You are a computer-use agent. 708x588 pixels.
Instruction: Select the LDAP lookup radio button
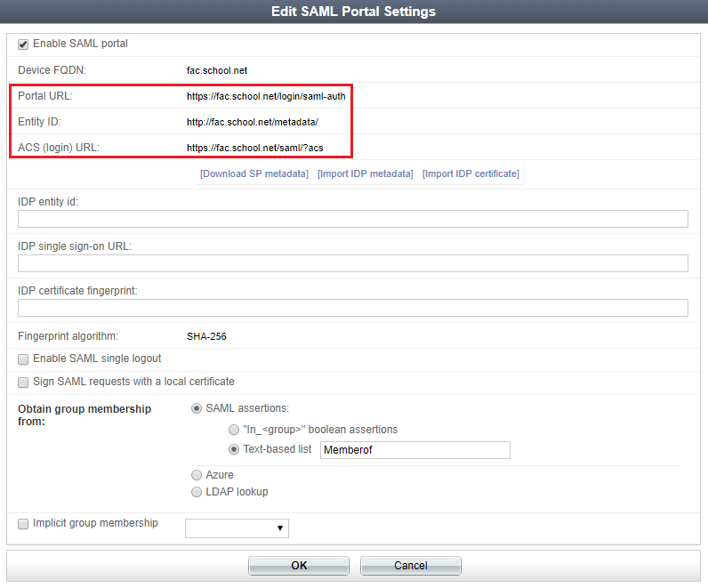(x=197, y=492)
